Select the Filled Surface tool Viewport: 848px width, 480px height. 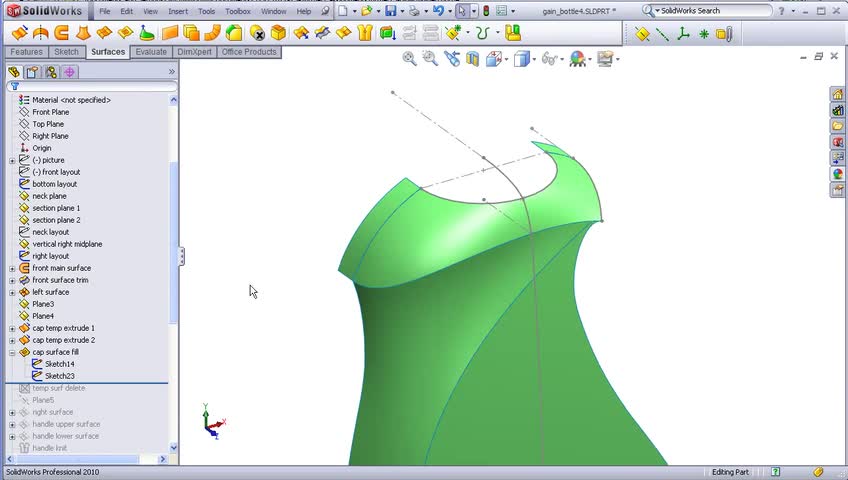(x=125, y=34)
